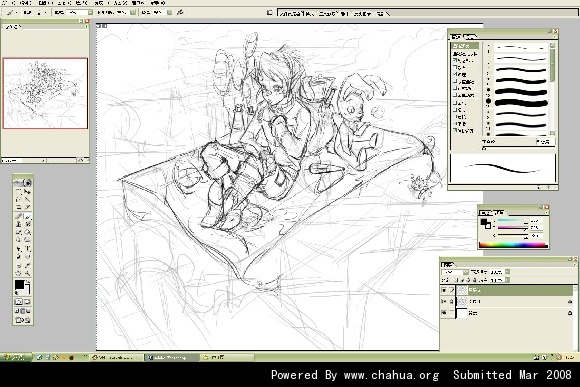Hide the middle layer

coord(444,302)
